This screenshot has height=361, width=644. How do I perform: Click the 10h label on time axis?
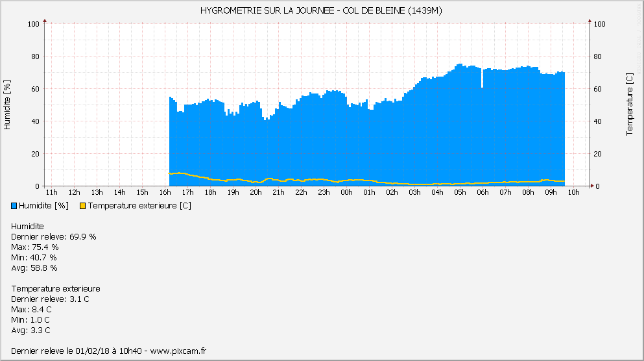(573, 192)
